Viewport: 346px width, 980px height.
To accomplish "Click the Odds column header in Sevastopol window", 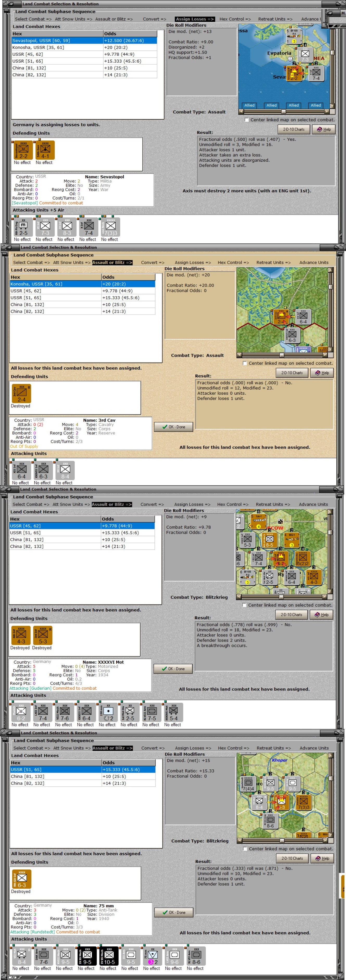I will [x=130, y=33].
